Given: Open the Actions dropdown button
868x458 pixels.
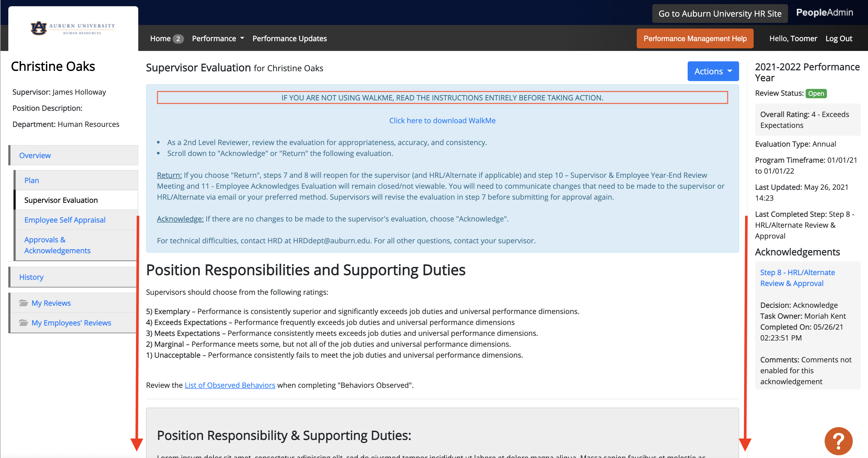Looking at the screenshot, I should pos(713,71).
